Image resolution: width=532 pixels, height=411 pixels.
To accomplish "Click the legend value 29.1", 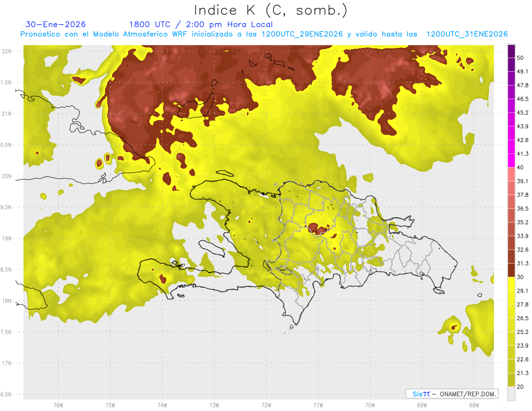I will (x=523, y=291).
